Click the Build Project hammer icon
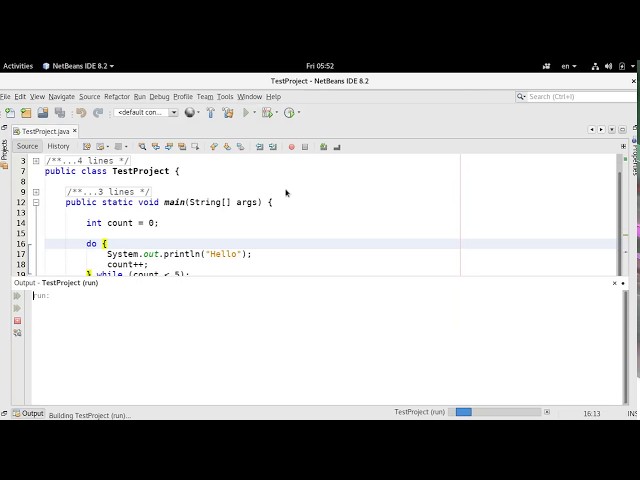640x480 pixels. coord(211,113)
